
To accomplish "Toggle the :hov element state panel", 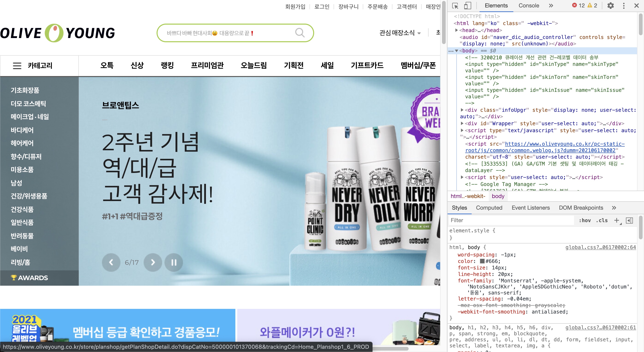I will 585,220.
